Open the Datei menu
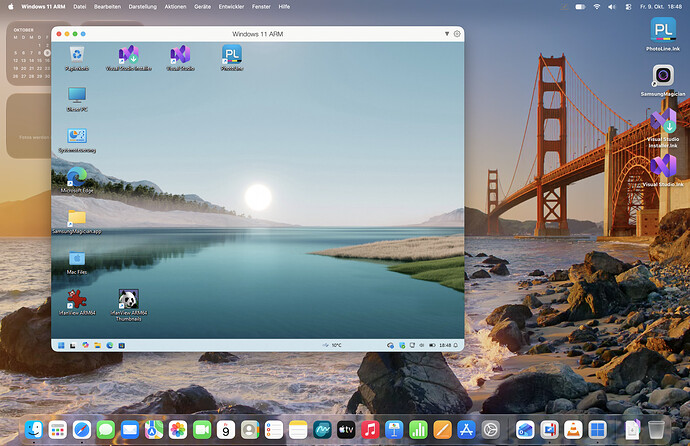This screenshot has height=446, width=690. (80, 7)
